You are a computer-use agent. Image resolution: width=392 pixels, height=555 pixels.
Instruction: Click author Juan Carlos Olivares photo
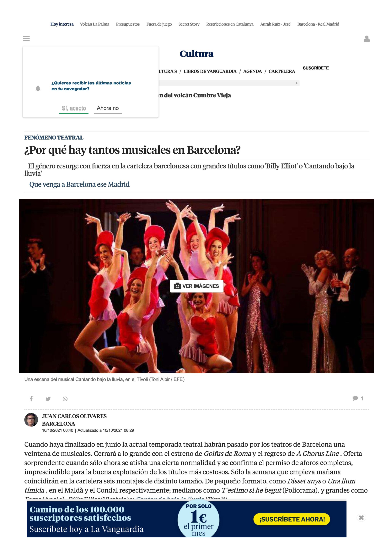(x=31, y=420)
